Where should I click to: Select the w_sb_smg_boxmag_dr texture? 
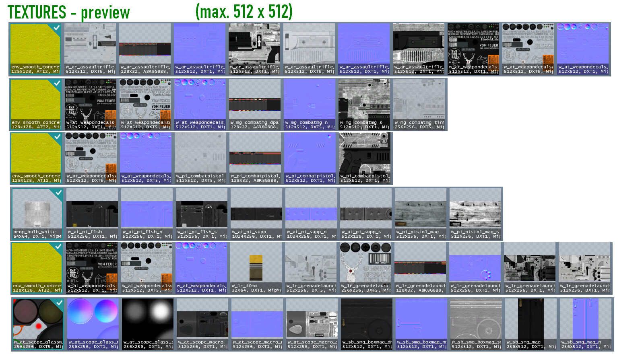tap(367, 324)
